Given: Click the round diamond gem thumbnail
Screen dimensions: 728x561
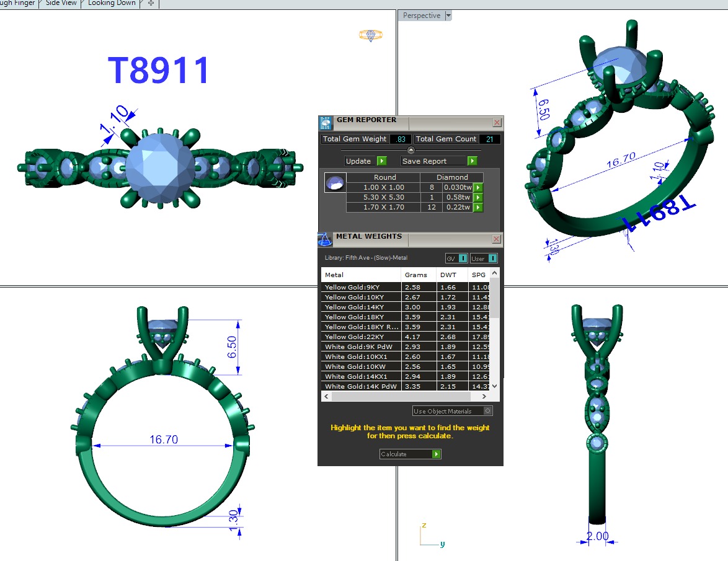Looking at the screenshot, I should tap(334, 182).
